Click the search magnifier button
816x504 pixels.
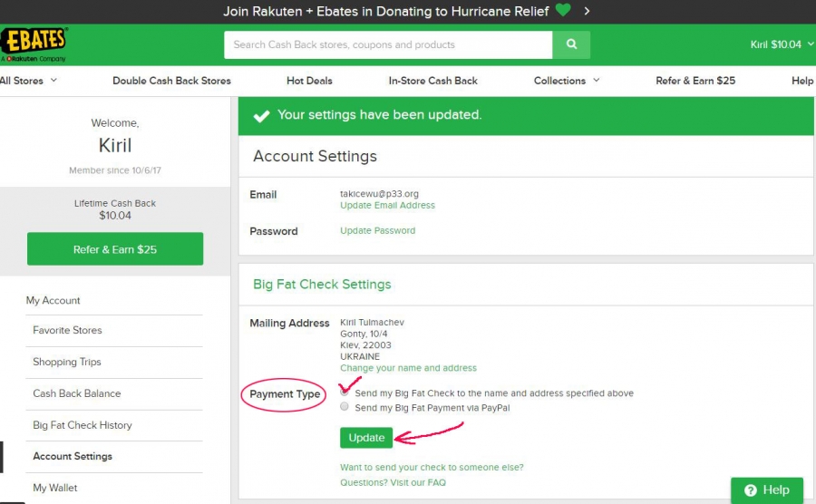[x=571, y=44]
